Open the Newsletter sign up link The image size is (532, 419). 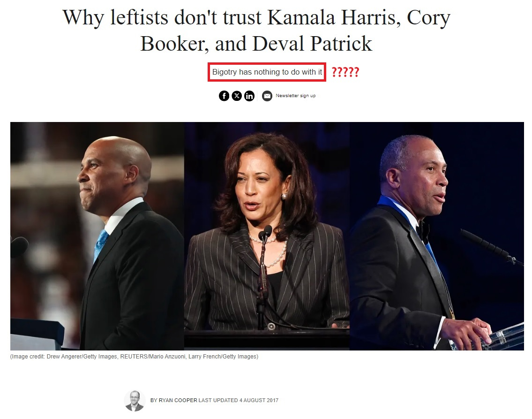(x=295, y=96)
